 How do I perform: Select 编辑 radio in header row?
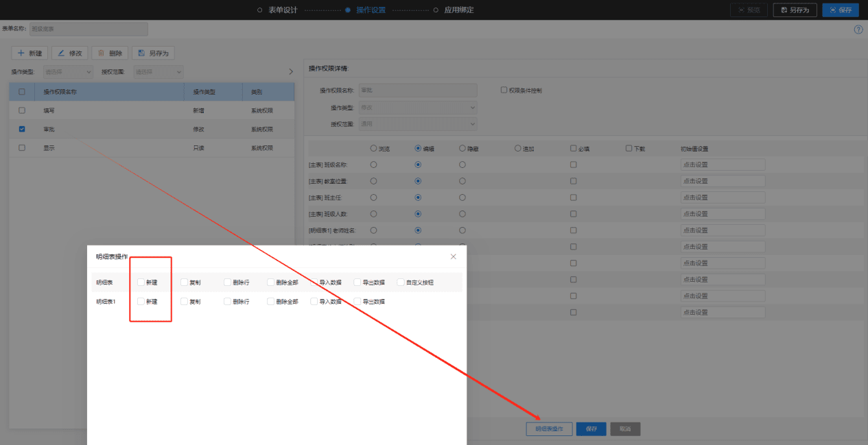tap(418, 148)
